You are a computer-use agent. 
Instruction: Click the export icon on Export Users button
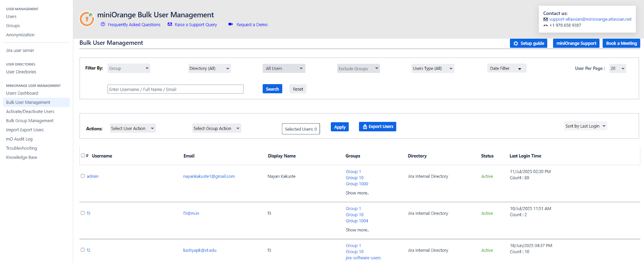[x=365, y=127]
